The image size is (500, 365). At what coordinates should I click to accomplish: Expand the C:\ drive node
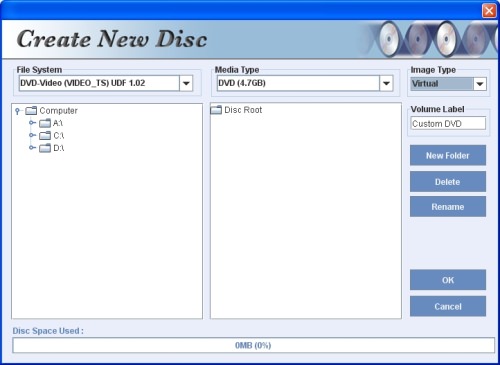click(32, 135)
